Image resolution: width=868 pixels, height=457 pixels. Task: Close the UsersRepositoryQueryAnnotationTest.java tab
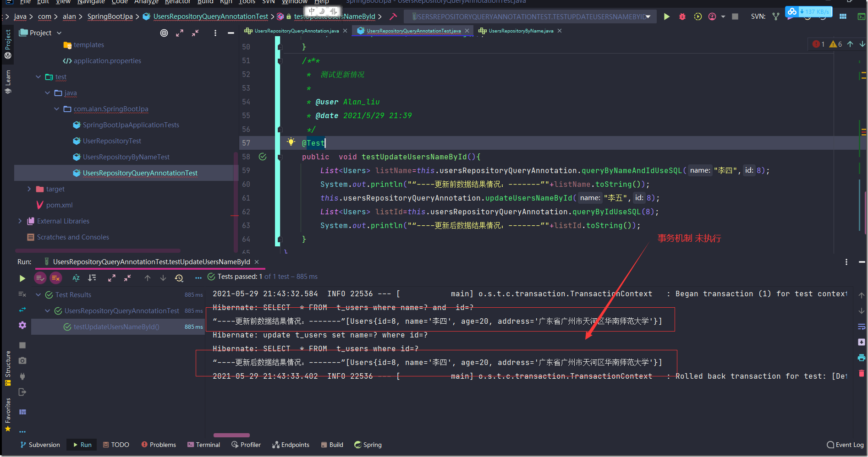(x=467, y=31)
